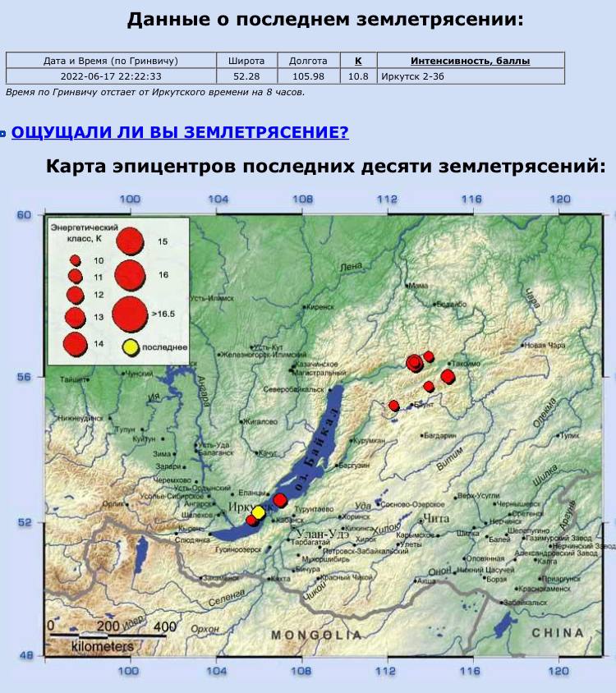Image resolution: width=616 pixels, height=693 pixels.
Task: Click the 'Новая Чара' town label
Action: [x=545, y=345]
